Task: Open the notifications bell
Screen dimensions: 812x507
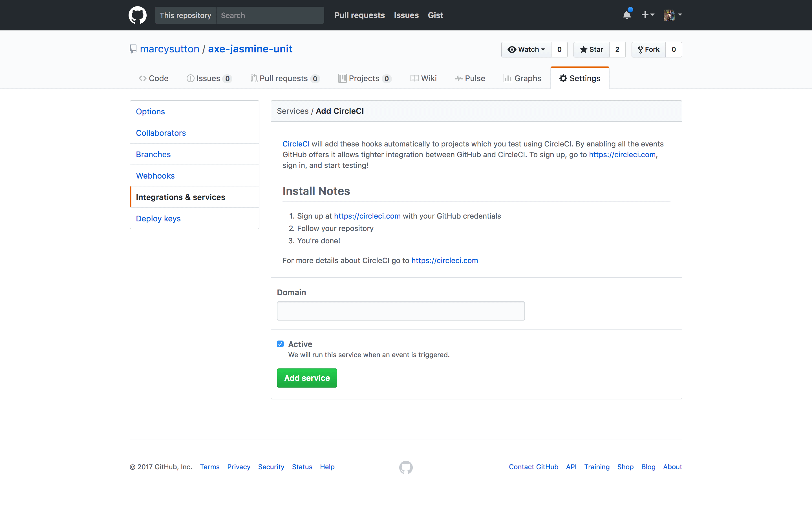Action: coord(627,15)
